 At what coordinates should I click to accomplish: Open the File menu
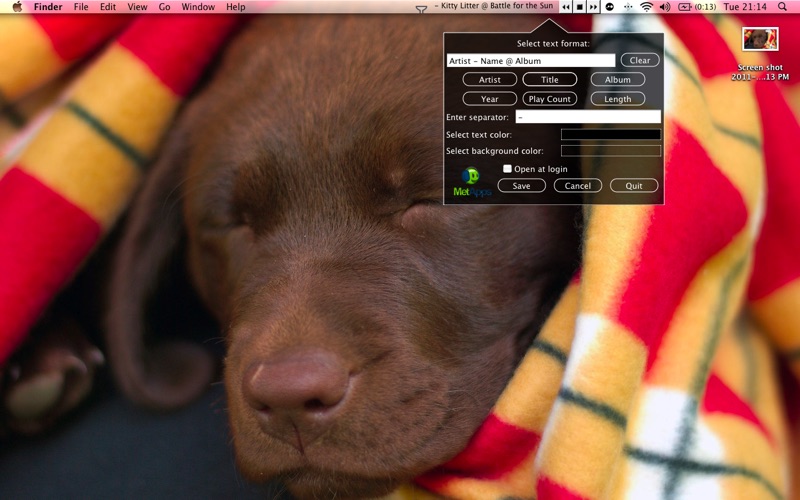[81, 7]
